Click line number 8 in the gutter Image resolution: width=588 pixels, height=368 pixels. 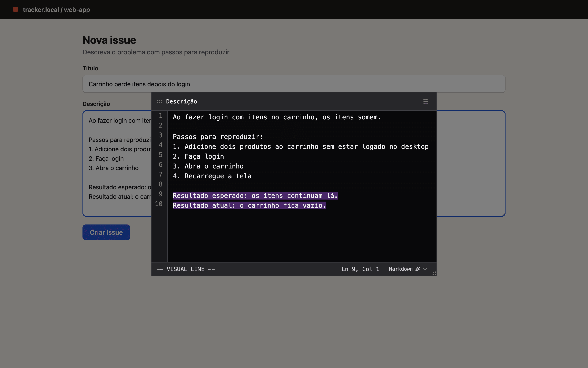coord(161,184)
